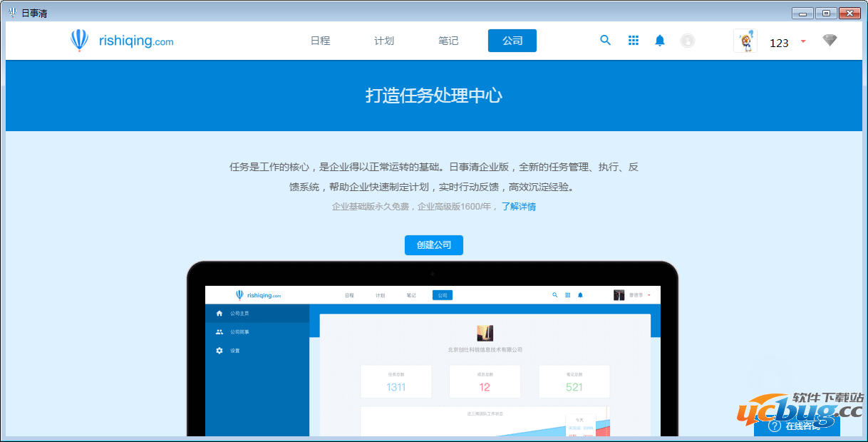This screenshot has height=442, width=868.
Task: Expand the red arrow next to 123
Action: (803, 41)
